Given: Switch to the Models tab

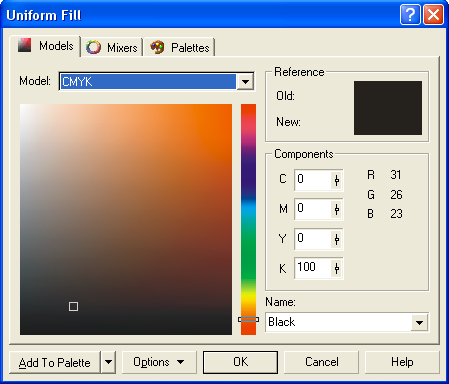Looking at the screenshot, I should [45, 46].
